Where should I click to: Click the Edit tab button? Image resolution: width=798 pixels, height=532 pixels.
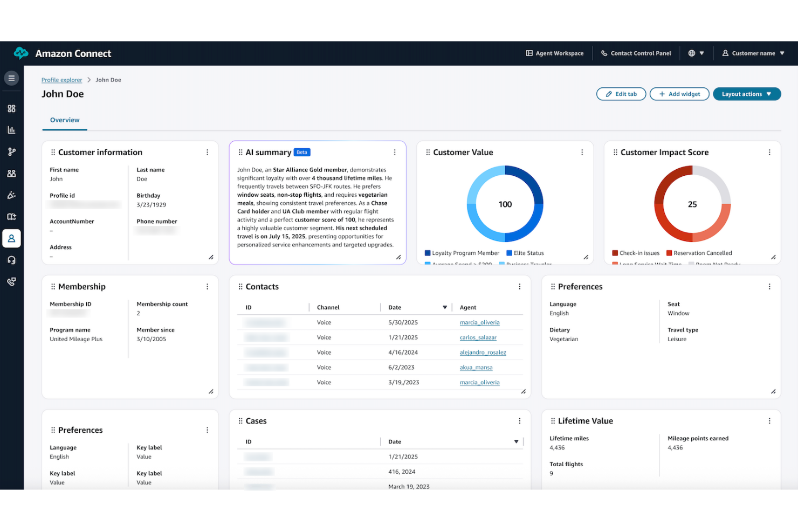pos(621,93)
